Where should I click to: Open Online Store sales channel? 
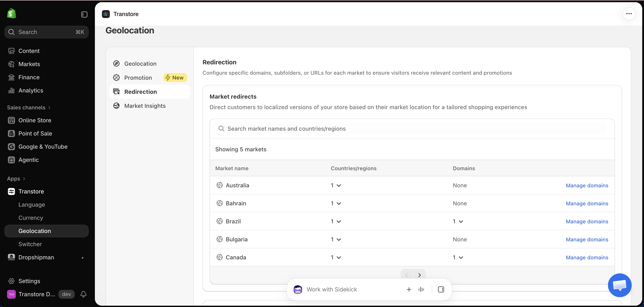(35, 120)
